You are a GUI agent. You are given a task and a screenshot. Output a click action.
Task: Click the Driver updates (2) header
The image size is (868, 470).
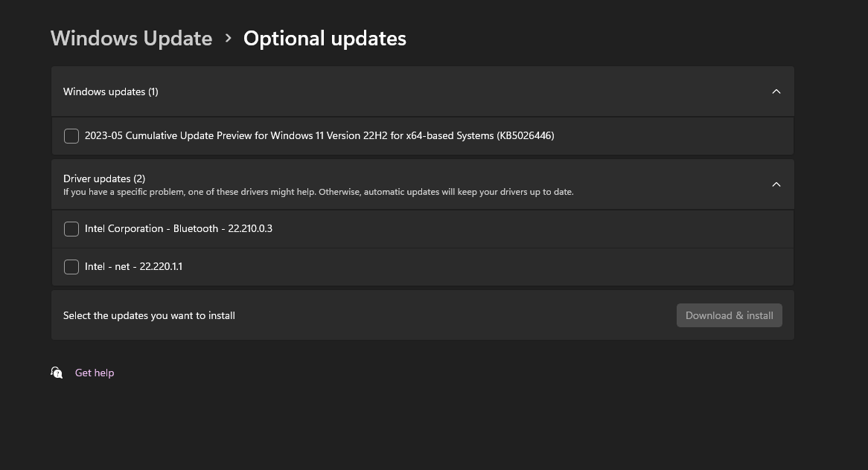click(104, 178)
